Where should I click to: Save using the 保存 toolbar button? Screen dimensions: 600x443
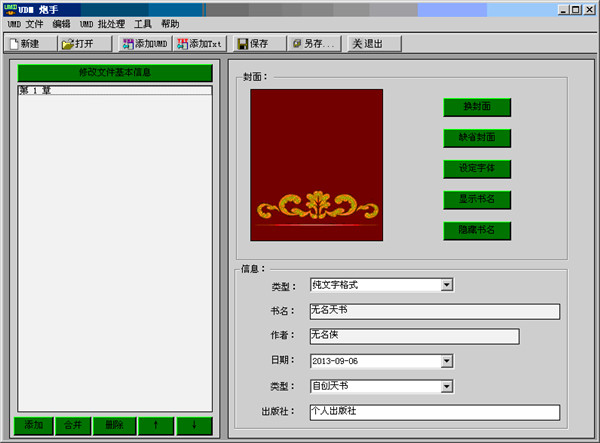(x=260, y=44)
